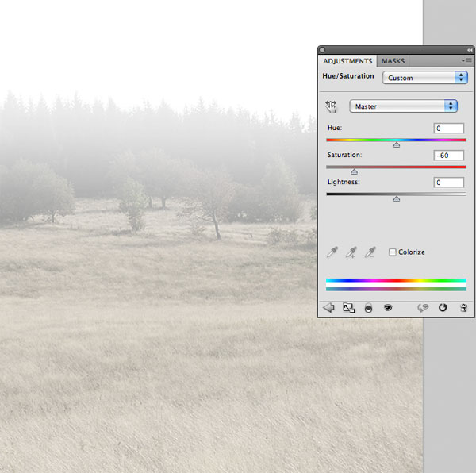Switch panel to expanded view icon

click(x=348, y=308)
